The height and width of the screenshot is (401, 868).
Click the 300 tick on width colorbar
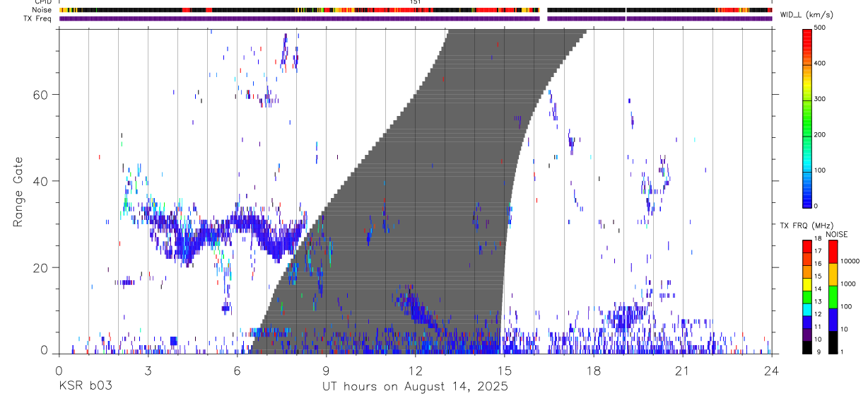point(821,99)
